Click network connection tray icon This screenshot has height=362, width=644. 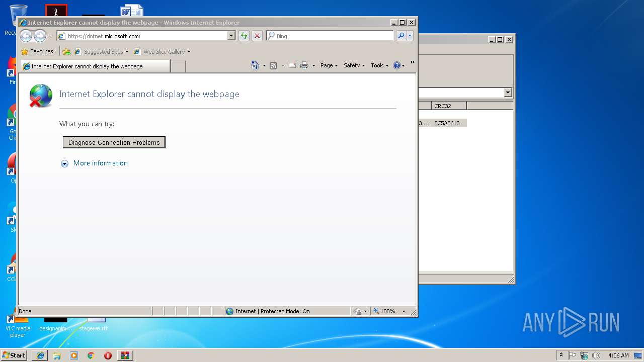click(x=584, y=355)
